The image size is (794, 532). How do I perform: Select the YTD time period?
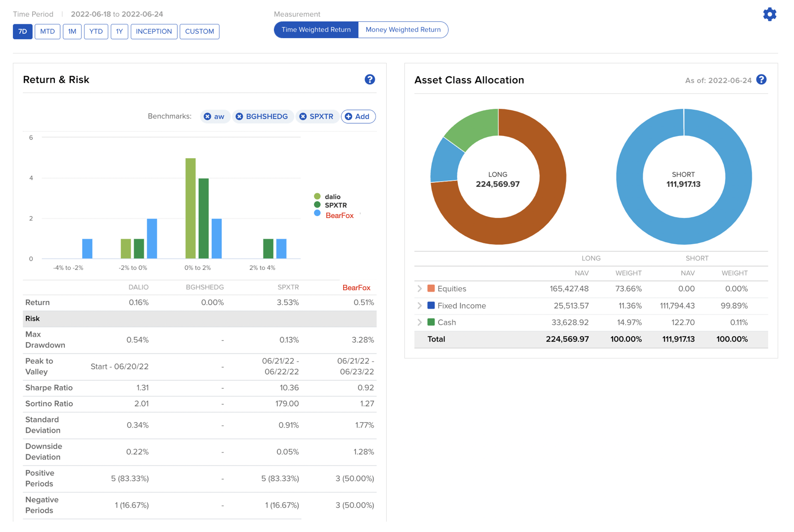pos(96,32)
